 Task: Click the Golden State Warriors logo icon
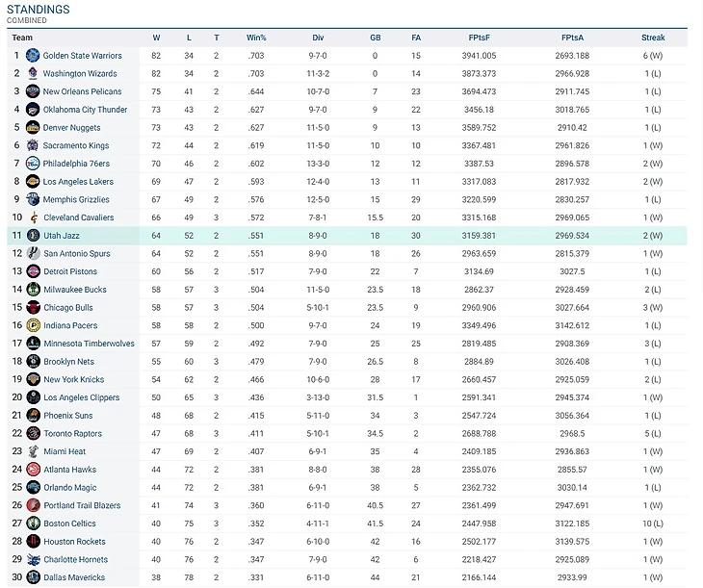(x=33, y=56)
